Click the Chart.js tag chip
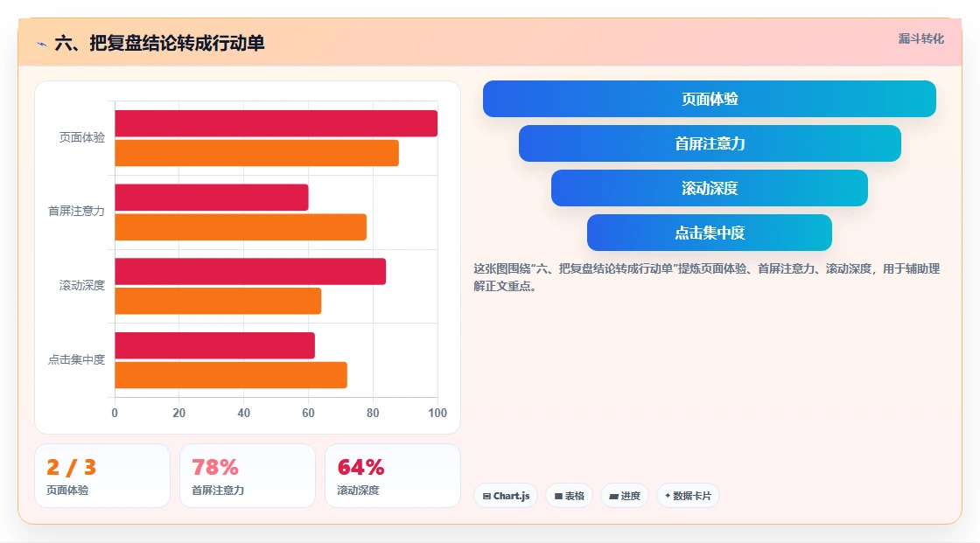Viewport: 980px width, 543px height. (506, 496)
